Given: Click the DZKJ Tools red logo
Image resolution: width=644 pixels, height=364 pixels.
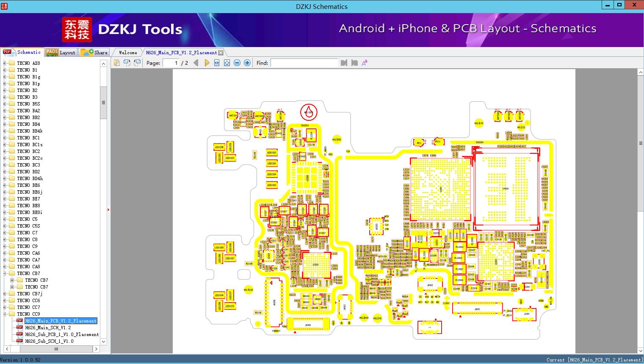Looking at the screenshot, I should (x=77, y=30).
